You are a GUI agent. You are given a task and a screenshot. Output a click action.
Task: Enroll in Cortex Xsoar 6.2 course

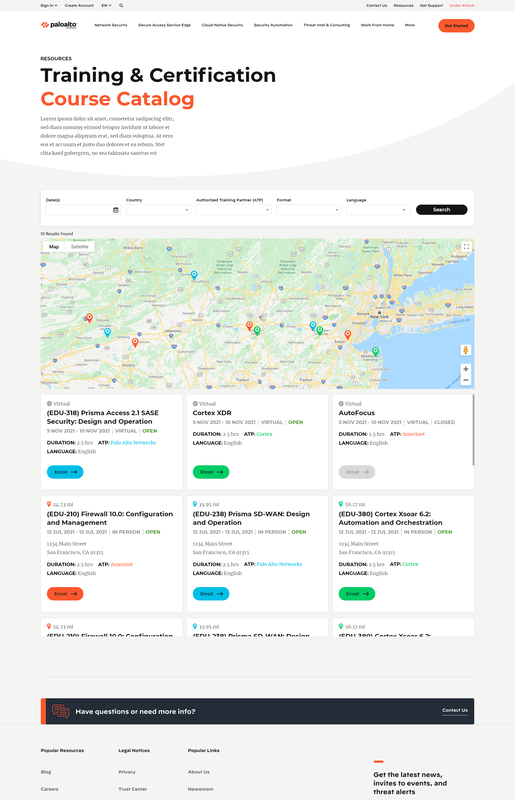(357, 594)
